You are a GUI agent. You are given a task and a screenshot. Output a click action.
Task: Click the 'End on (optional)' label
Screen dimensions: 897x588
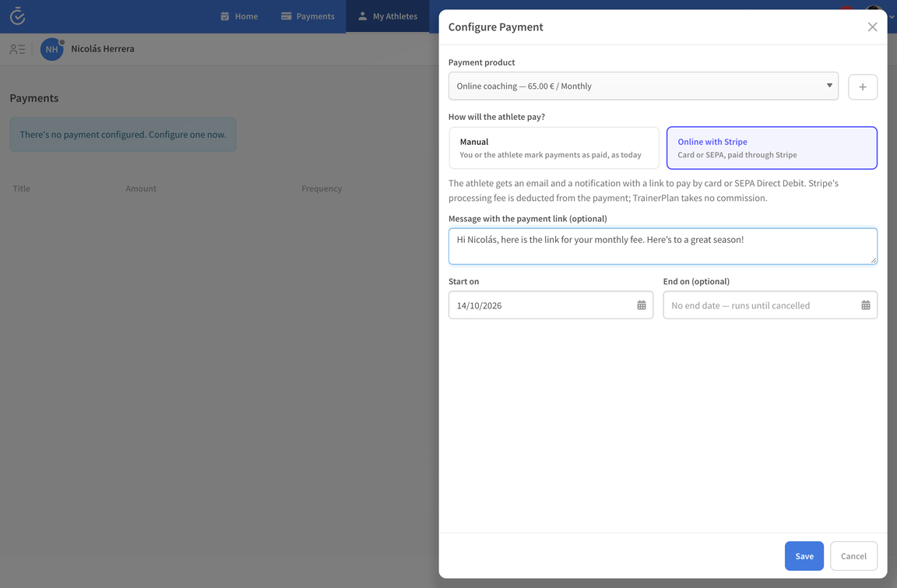696,281
